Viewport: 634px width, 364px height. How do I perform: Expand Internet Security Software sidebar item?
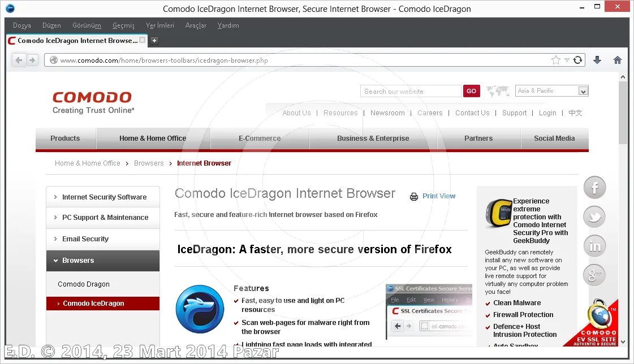pos(103,197)
